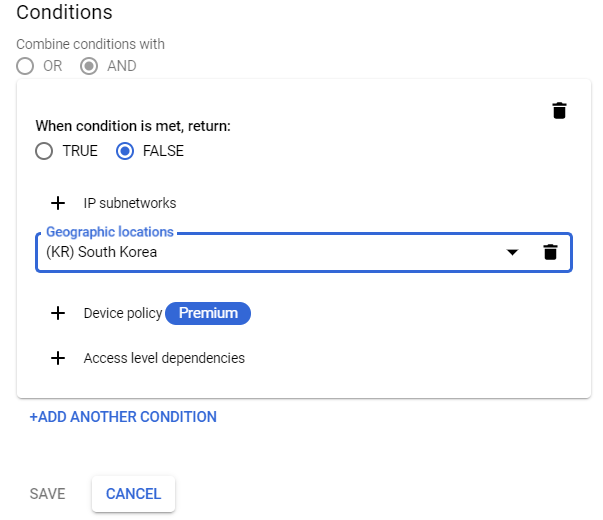Click the CANCEL button
This screenshot has width=603, height=520.
(x=133, y=494)
